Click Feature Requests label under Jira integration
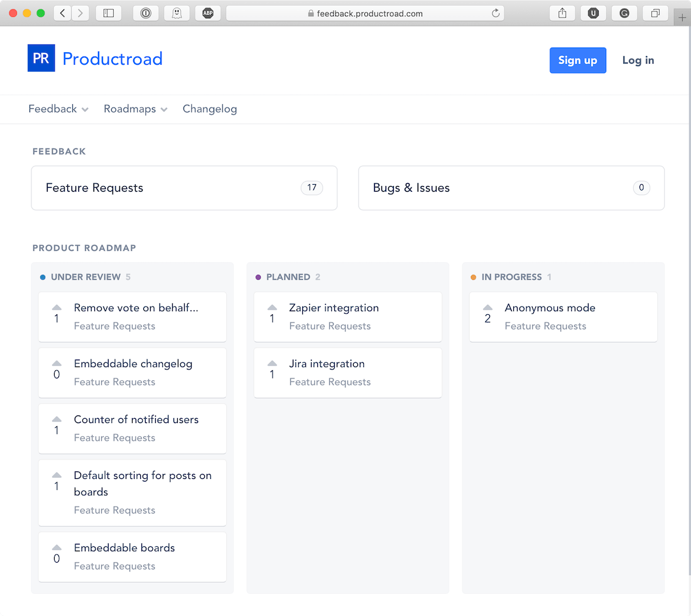 click(x=330, y=382)
